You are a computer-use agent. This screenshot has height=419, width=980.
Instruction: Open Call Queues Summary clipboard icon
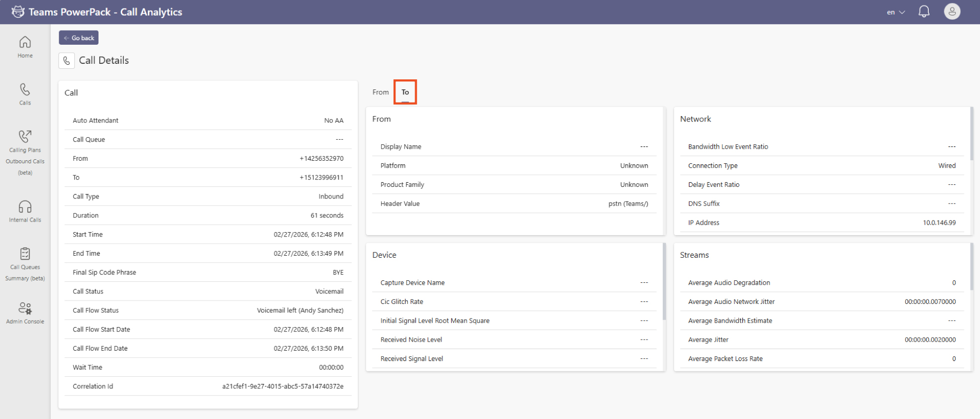(x=25, y=254)
